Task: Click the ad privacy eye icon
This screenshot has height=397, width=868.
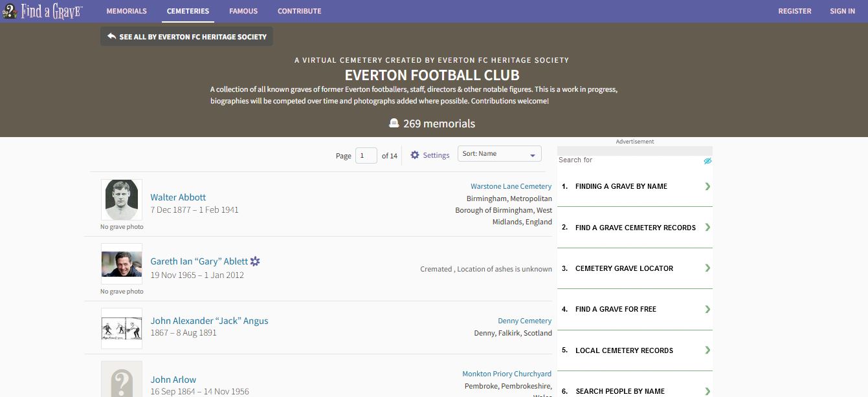Action: click(x=707, y=160)
